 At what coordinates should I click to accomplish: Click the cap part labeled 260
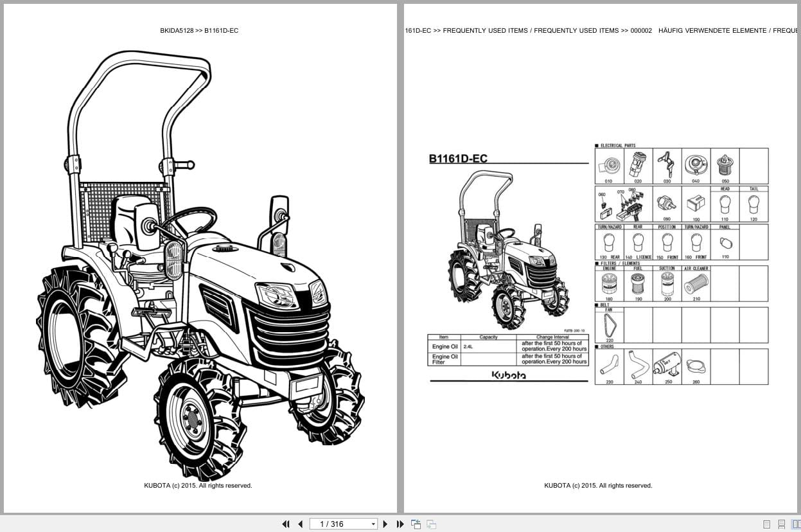[x=696, y=368]
